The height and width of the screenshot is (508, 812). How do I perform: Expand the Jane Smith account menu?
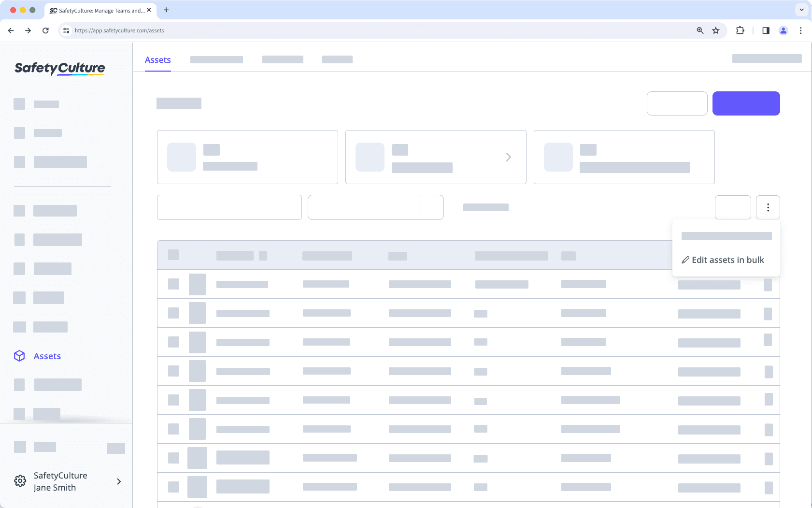(119, 481)
